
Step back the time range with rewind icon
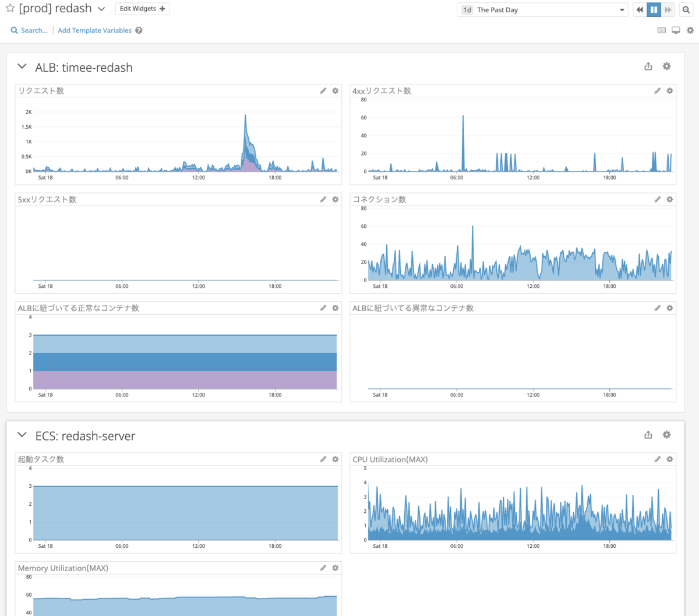[x=640, y=10]
